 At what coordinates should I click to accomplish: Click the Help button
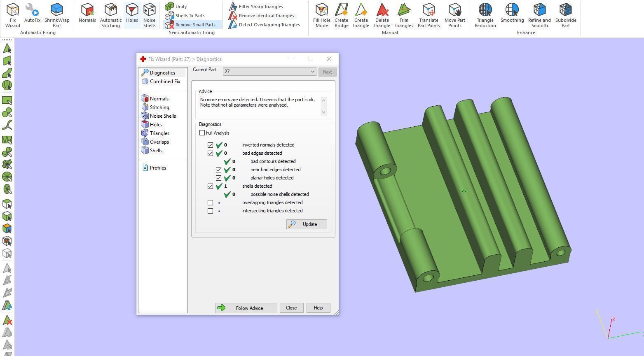pos(318,308)
